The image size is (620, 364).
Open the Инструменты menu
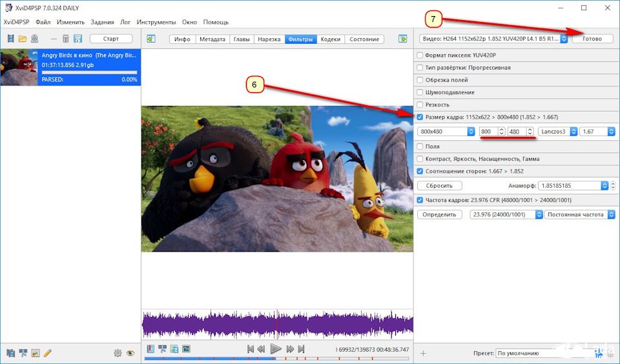click(x=157, y=22)
